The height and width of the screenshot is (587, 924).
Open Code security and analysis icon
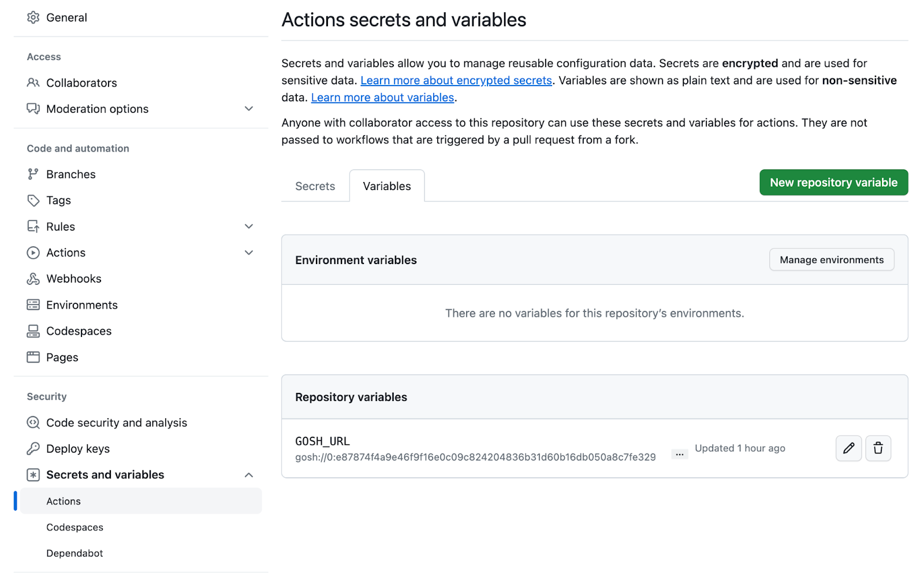(33, 423)
